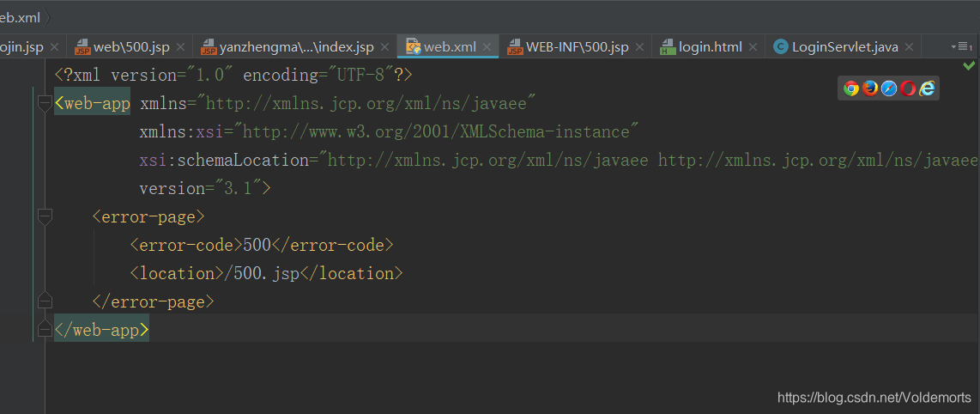Viewport: 980px width, 414px height.
Task: Open page in Safari browser
Action: tap(889, 88)
